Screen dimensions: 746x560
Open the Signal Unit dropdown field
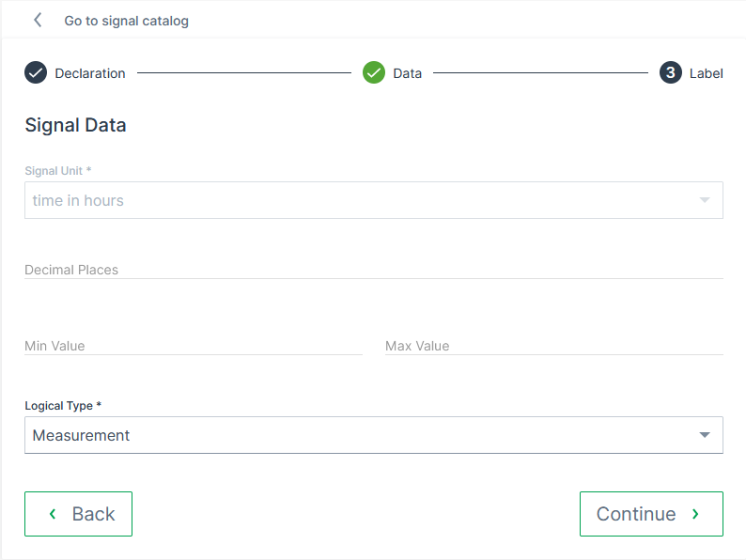357,200
